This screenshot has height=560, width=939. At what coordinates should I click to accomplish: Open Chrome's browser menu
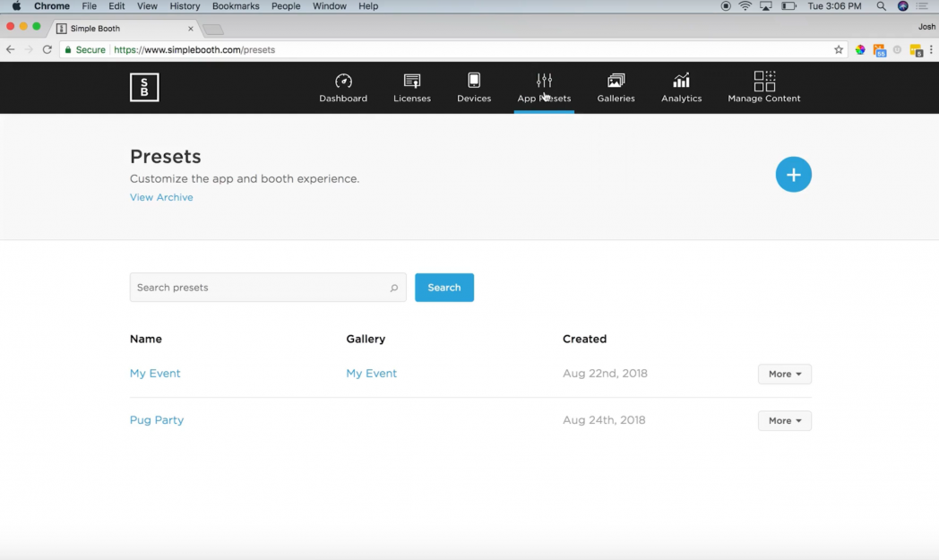[932, 49]
